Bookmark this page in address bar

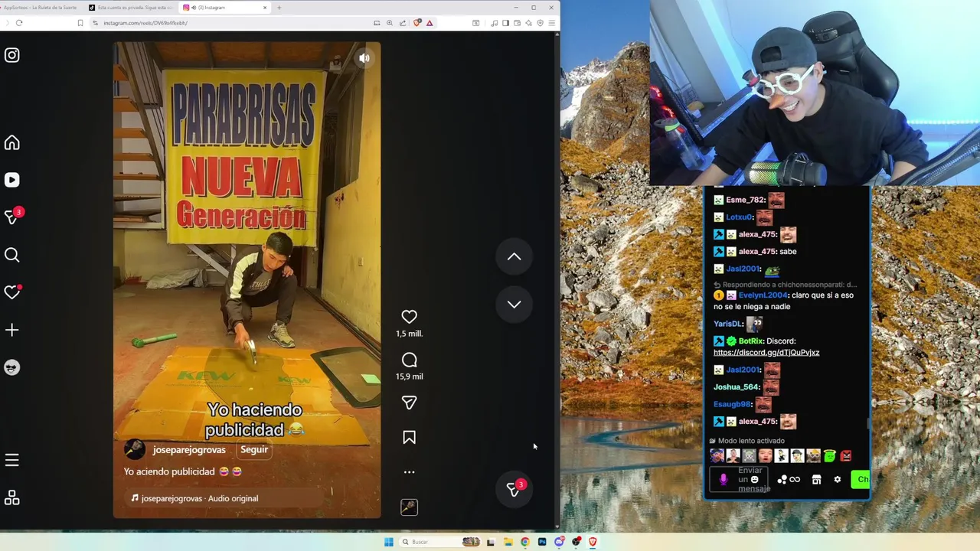point(80,23)
